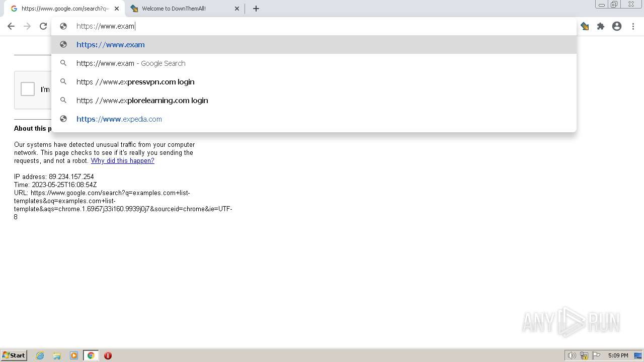Click the address bar containing https://www.exam

[314, 26]
